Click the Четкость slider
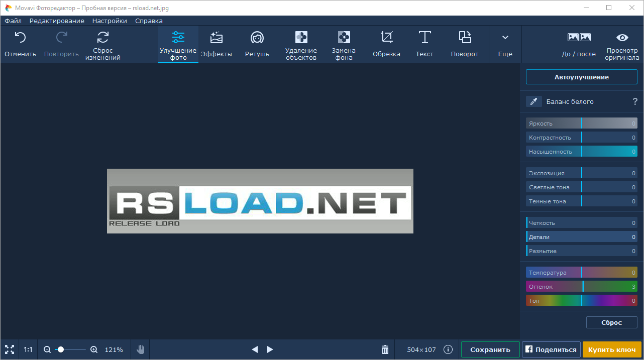 click(x=582, y=223)
